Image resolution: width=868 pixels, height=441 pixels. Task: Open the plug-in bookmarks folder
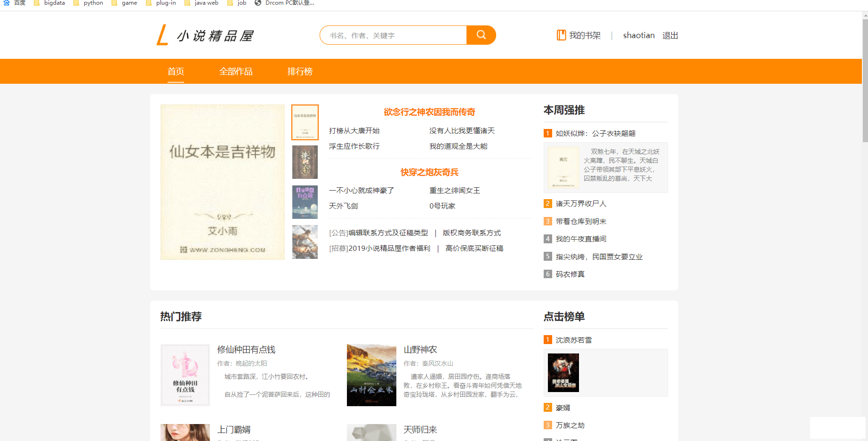pyautogui.click(x=161, y=3)
